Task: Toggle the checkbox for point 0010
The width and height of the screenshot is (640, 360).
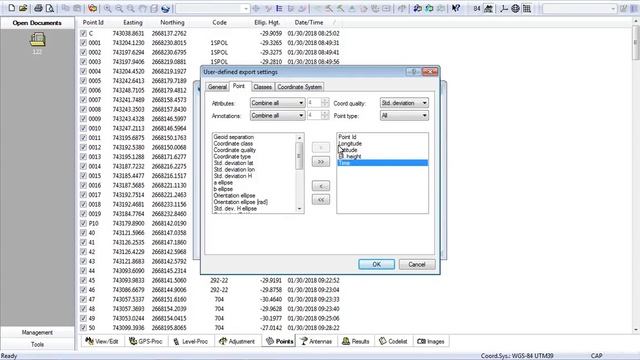Action: pyautogui.click(x=83, y=128)
